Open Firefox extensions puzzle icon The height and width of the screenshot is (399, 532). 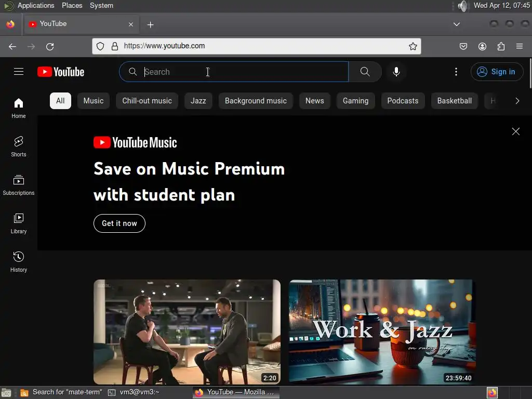(x=501, y=46)
